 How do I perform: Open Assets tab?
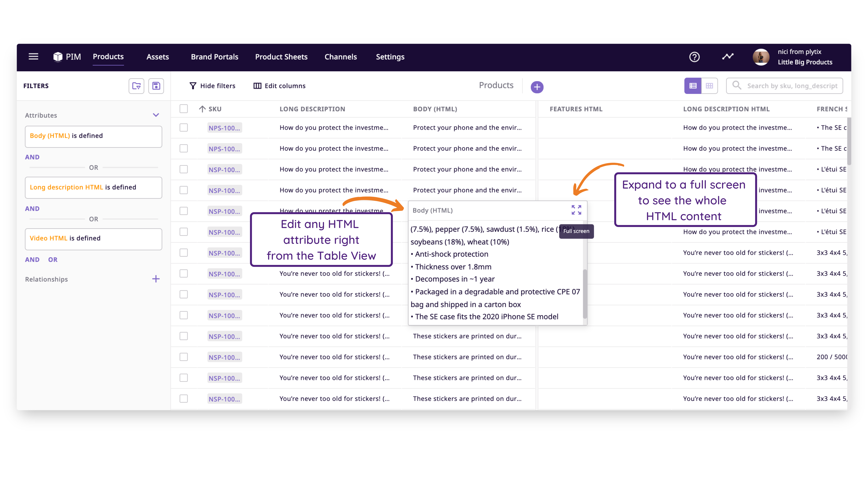(x=158, y=57)
